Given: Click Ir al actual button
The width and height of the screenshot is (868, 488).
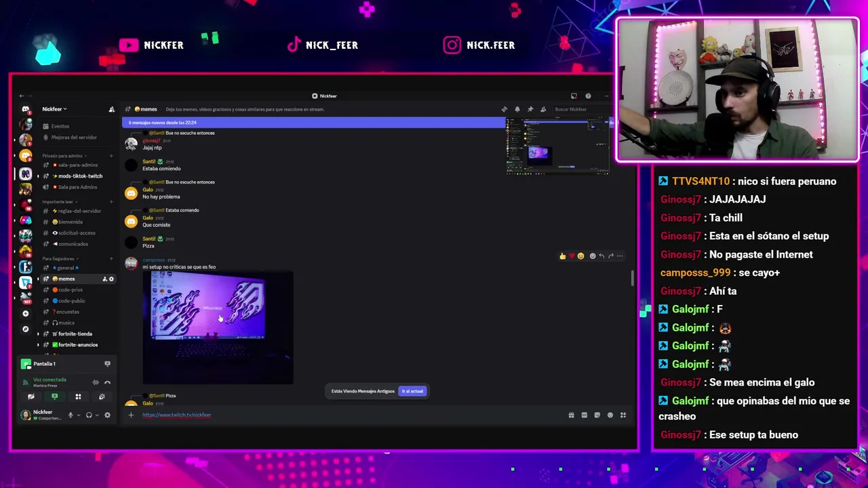Looking at the screenshot, I should point(412,391).
